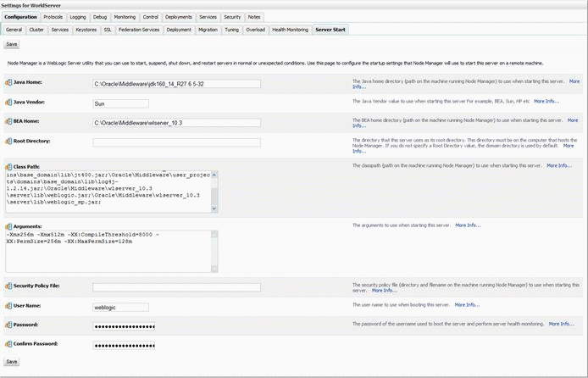Click the icon beside Root Directory label

[8, 142]
